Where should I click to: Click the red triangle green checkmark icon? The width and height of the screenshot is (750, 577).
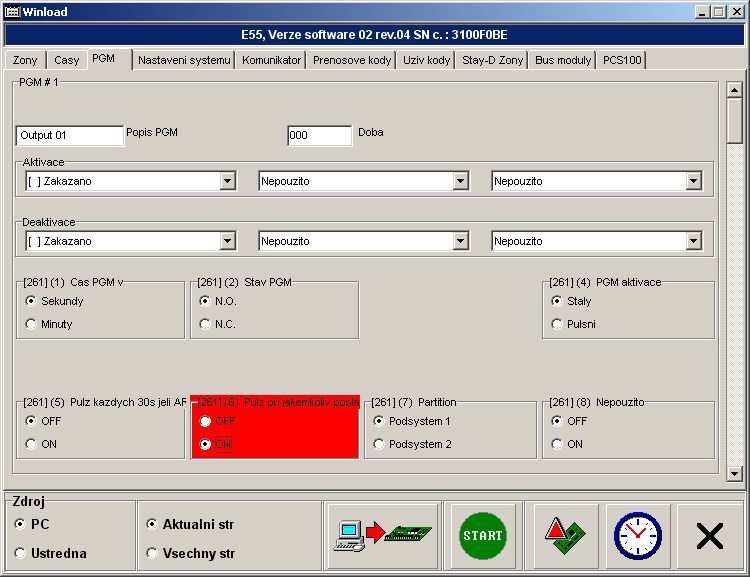tap(565, 535)
